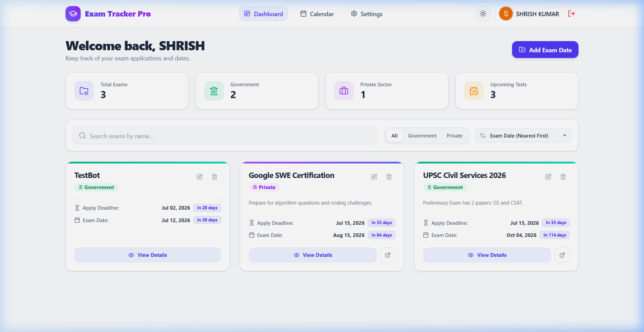Select the All filter

pyautogui.click(x=394, y=135)
